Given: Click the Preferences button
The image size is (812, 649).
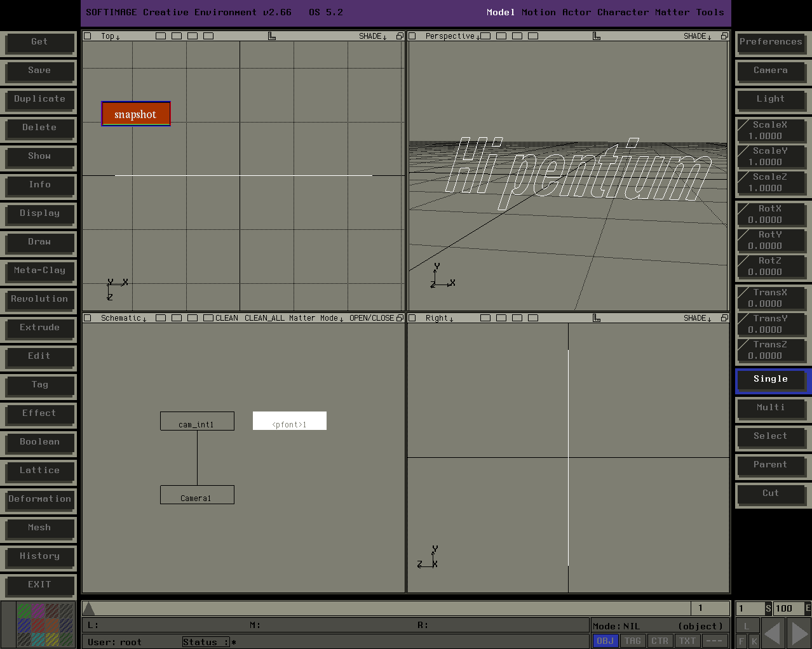Looking at the screenshot, I should click(x=770, y=42).
